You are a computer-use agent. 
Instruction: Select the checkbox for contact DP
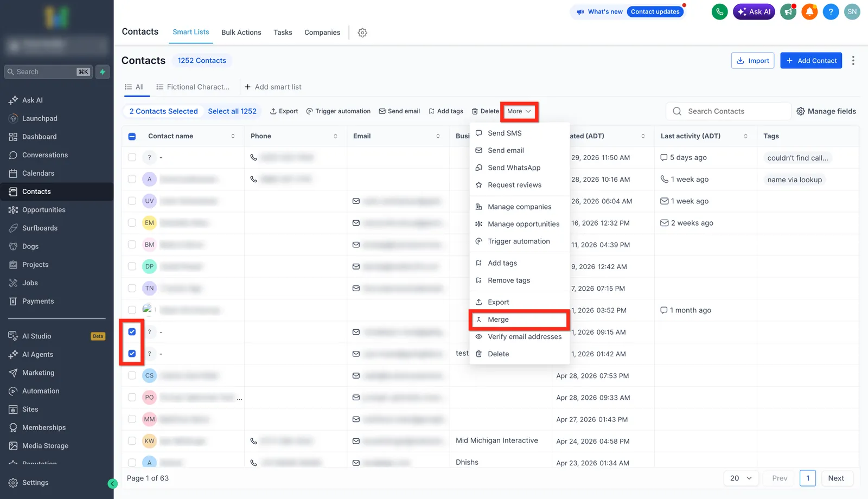tap(132, 266)
